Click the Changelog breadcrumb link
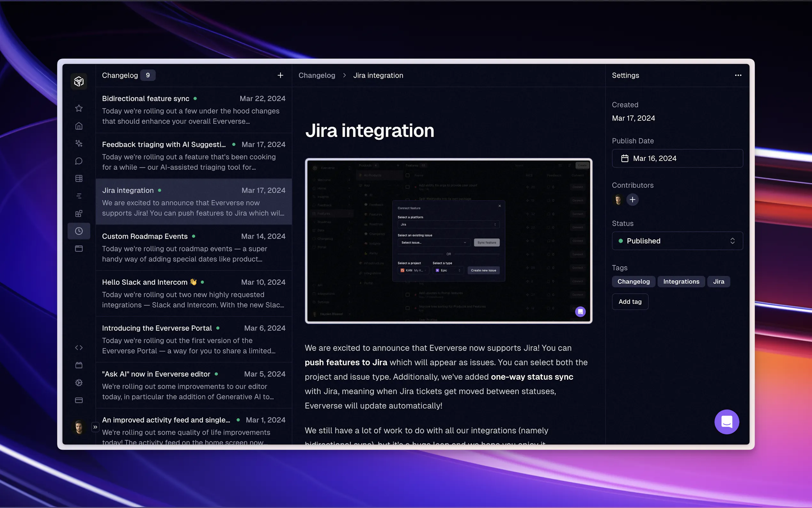This screenshot has height=508, width=812. tap(316, 75)
